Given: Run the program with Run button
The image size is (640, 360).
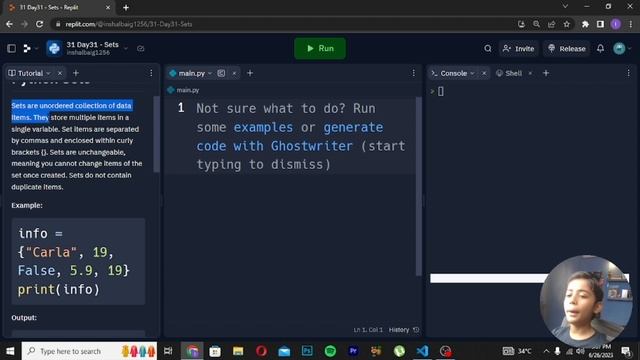Looking at the screenshot, I should (x=320, y=49).
